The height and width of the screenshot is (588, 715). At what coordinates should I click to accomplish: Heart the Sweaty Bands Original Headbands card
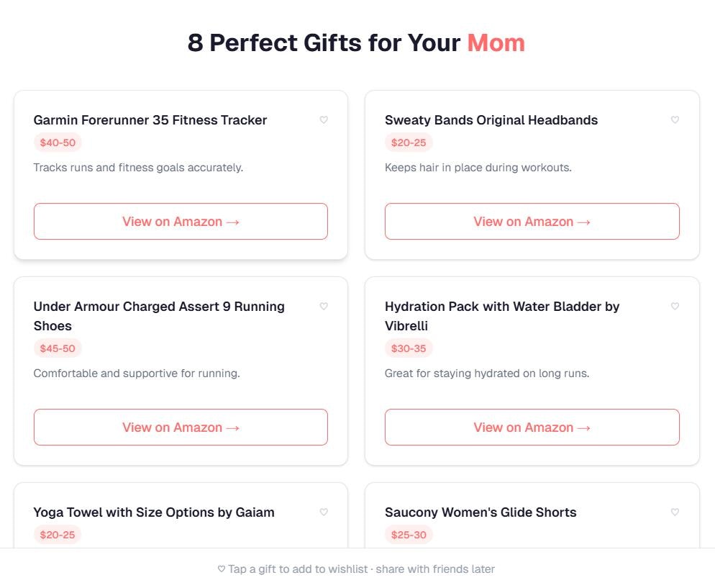pyautogui.click(x=675, y=120)
